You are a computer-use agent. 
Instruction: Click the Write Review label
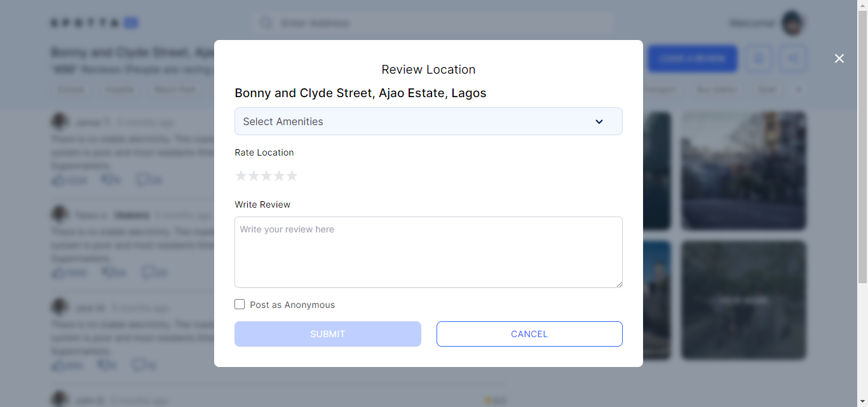coord(262,204)
